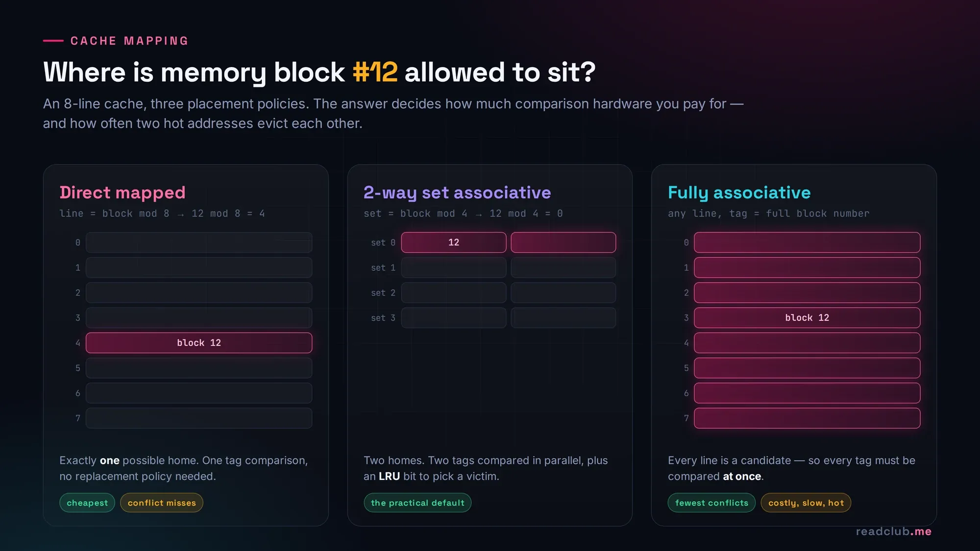Click the 'cheapest' tag pill
The image size is (980, 551).
click(87, 503)
